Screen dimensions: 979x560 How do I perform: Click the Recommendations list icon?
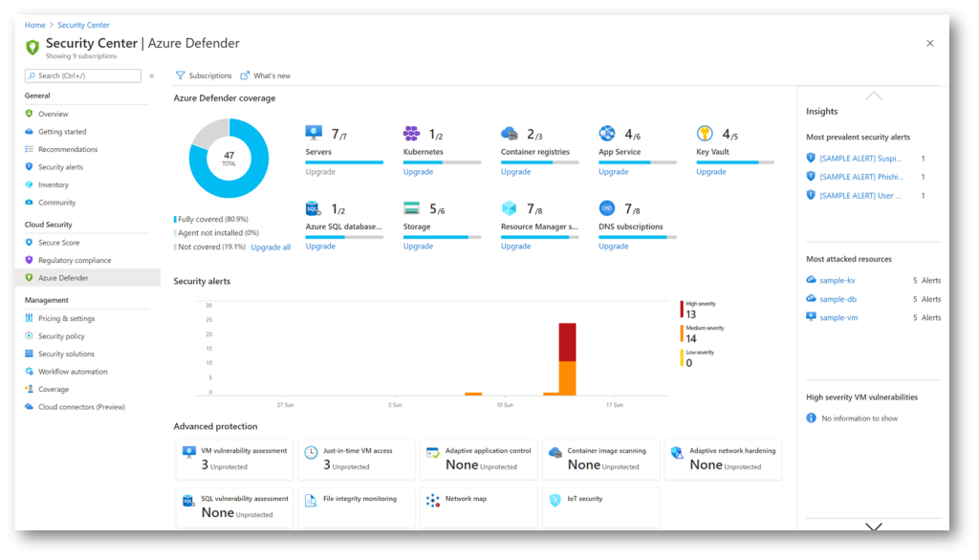[x=29, y=148]
